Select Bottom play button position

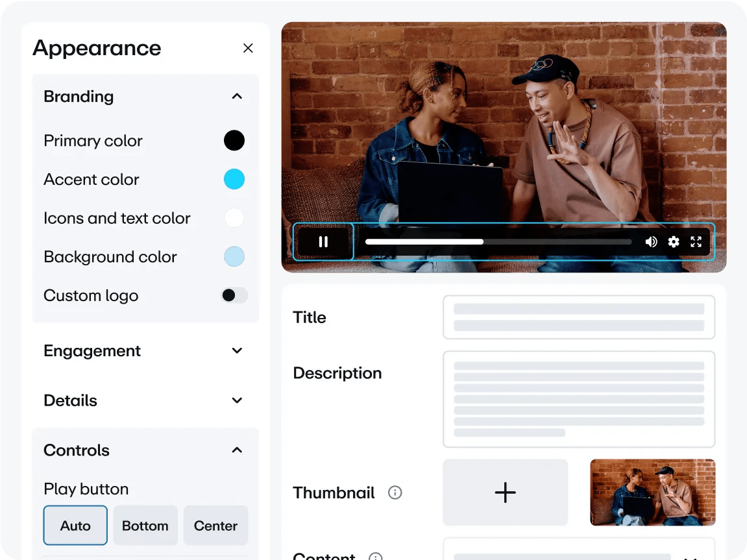(145, 525)
